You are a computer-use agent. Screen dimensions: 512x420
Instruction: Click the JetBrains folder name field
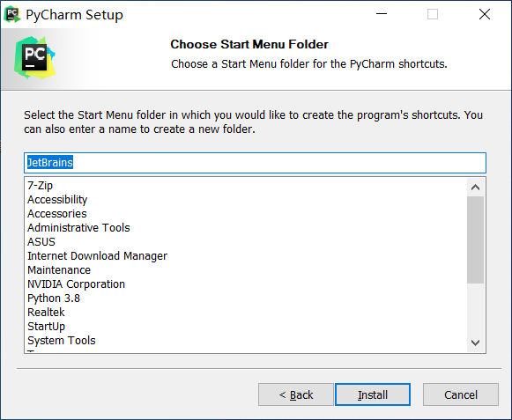(x=255, y=163)
